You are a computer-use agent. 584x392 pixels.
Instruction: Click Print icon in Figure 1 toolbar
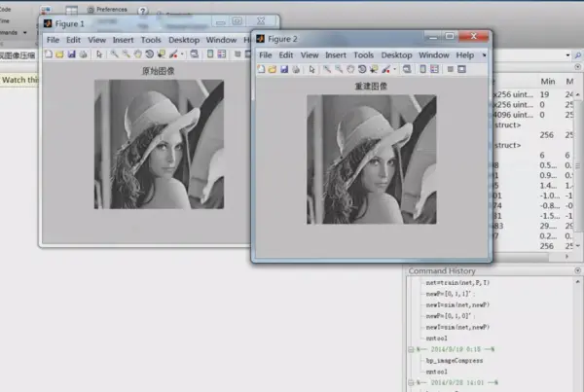84,53
